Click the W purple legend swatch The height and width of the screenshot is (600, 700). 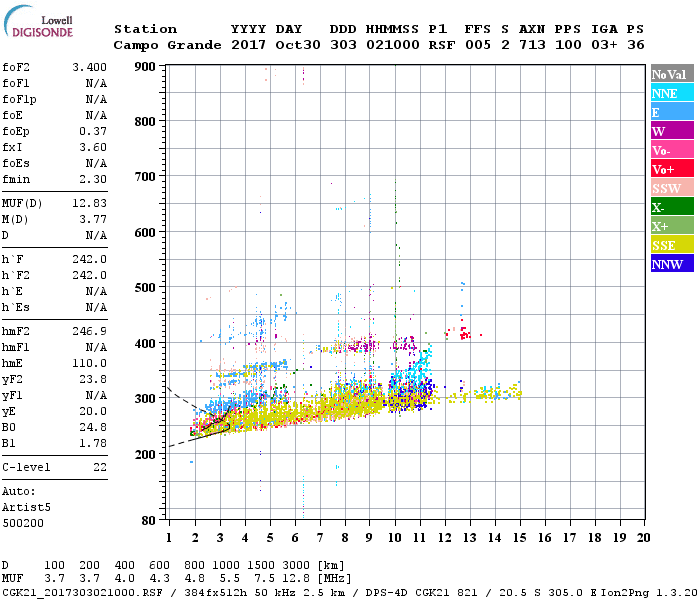pos(672,131)
